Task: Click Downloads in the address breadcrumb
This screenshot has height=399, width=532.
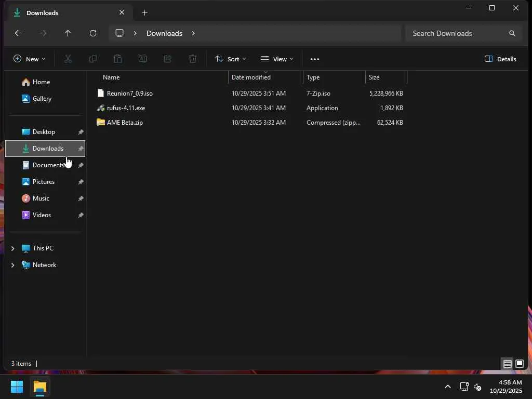Action: (x=164, y=33)
